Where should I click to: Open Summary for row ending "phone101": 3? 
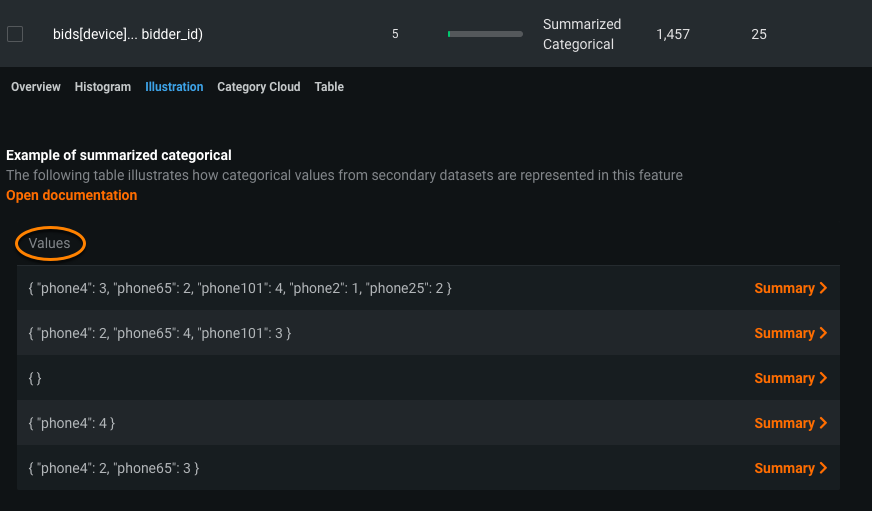click(x=785, y=333)
